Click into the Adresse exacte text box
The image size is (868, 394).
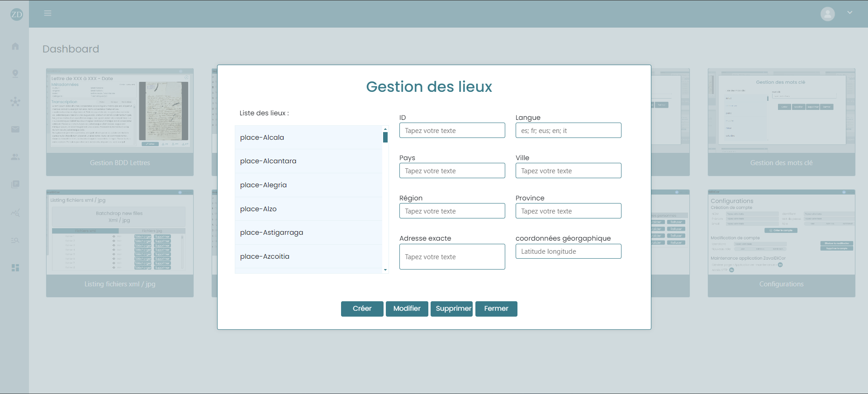[452, 257]
